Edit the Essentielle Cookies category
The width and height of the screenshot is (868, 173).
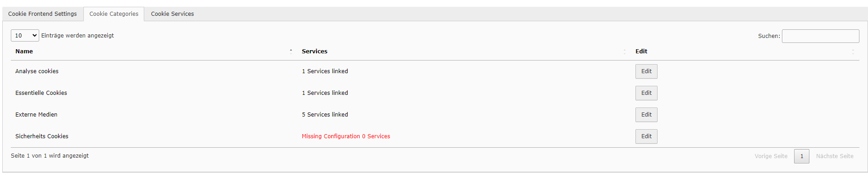tap(646, 93)
